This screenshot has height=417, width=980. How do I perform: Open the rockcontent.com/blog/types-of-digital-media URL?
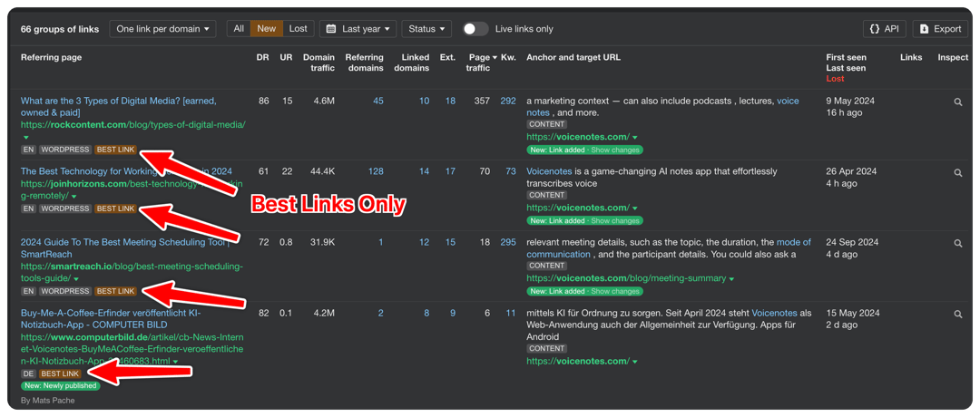pos(133,125)
